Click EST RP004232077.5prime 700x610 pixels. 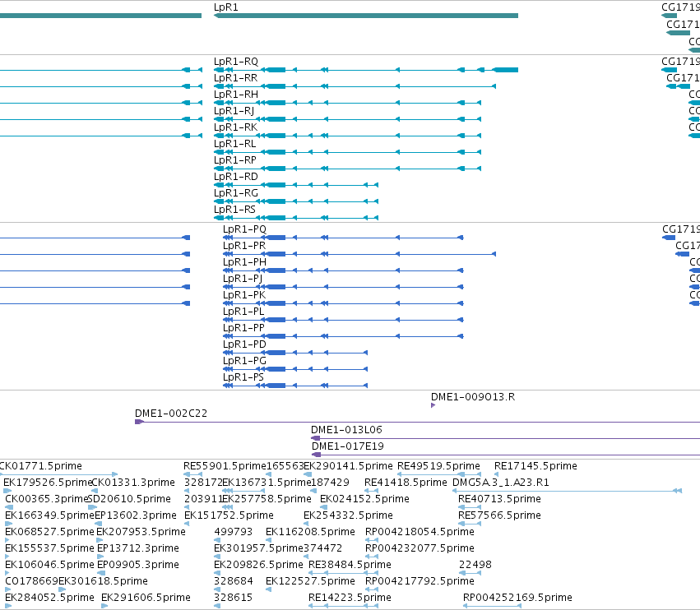click(x=420, y=548)
